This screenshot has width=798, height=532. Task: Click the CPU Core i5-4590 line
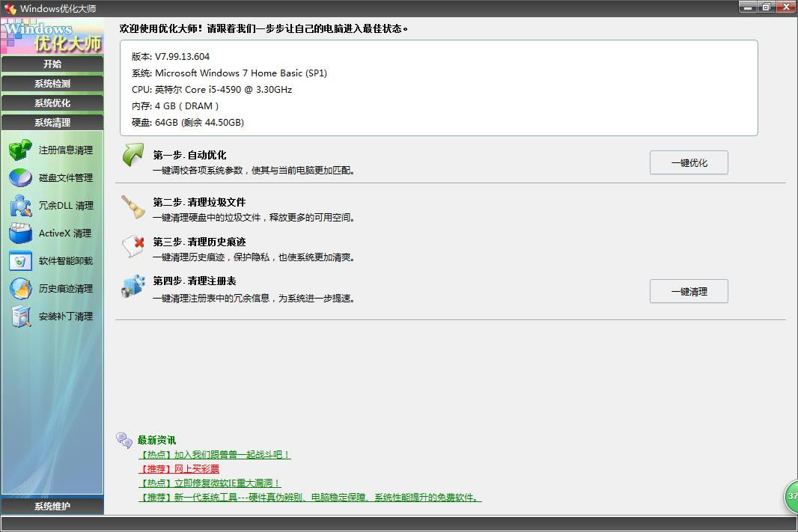pyautogui.click(x=212, y=90)
